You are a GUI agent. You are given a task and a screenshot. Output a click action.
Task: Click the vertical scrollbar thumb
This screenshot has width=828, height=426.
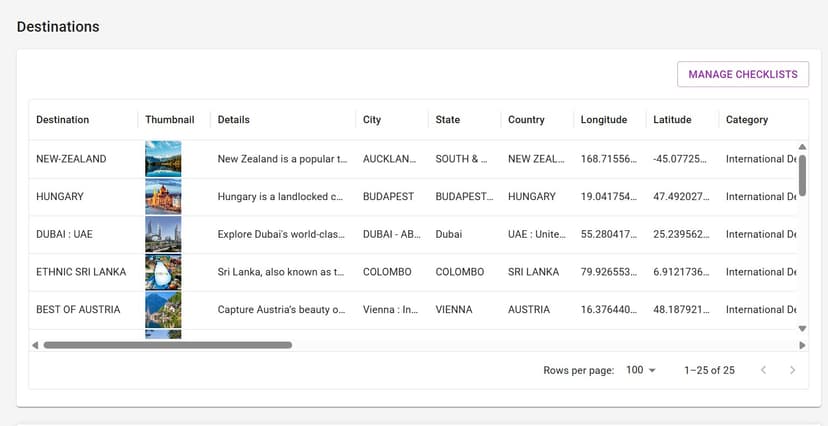point(802,175)
